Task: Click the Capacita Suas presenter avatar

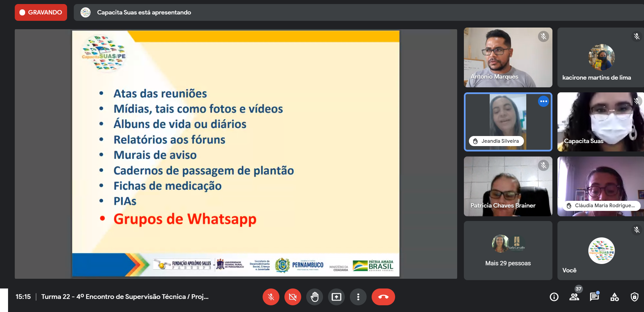Action: coord(86,12)
